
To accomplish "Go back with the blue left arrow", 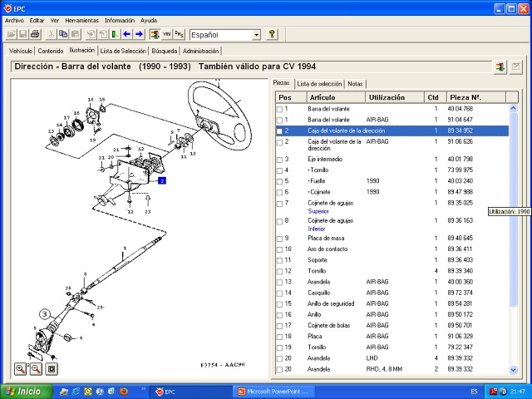I will [127, 34].
